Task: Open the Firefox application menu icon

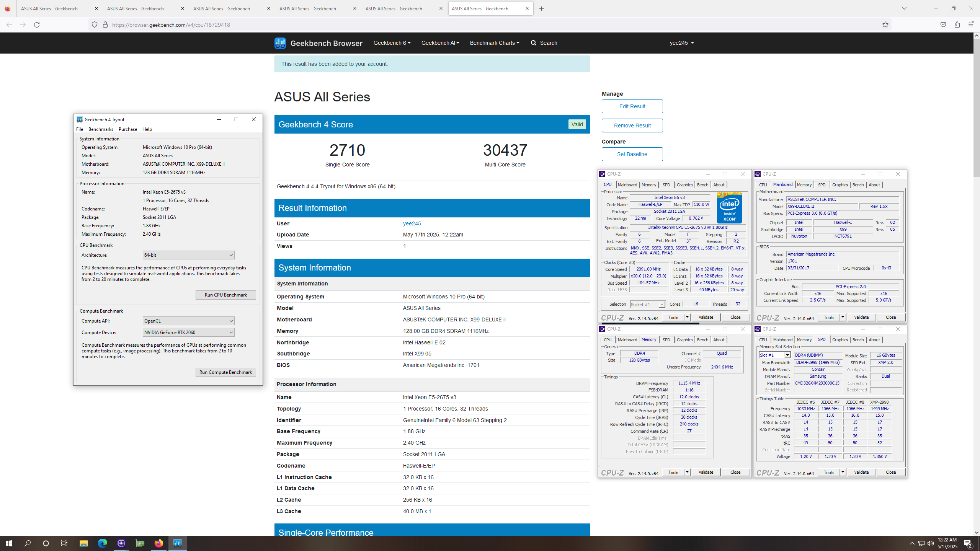Action: [971, 25]
